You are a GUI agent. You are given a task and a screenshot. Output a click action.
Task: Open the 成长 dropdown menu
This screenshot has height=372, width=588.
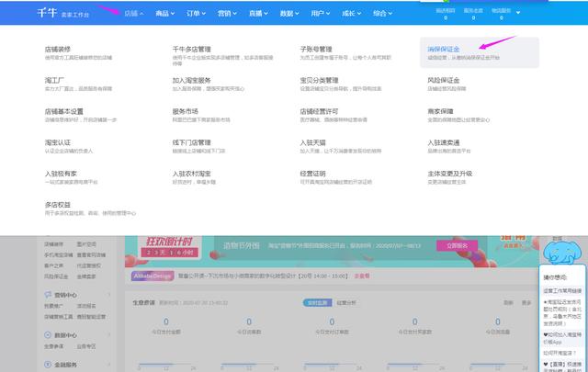[x=351, y=14]
